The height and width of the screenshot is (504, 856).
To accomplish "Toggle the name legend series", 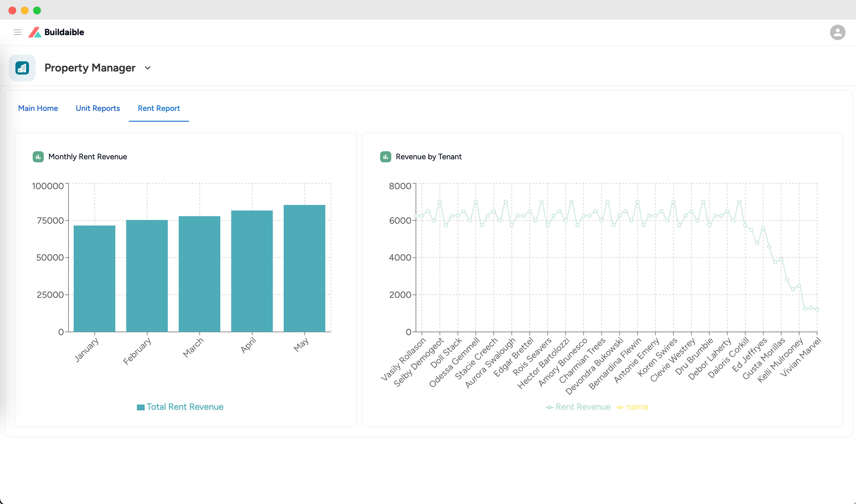I will point(632,407).
